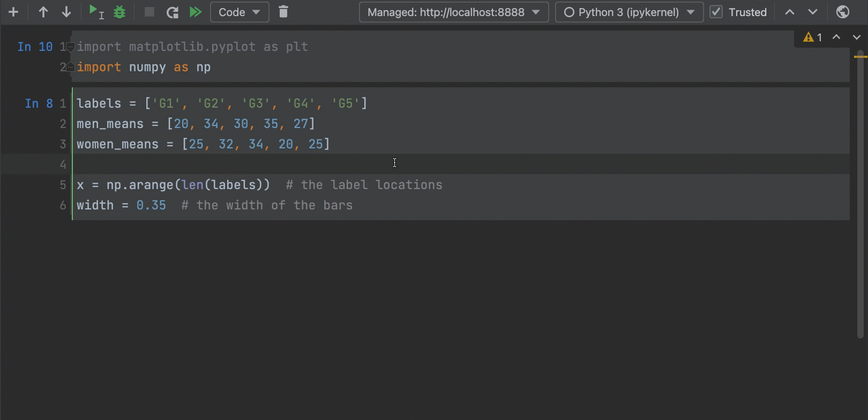This screenshot has width=868, height=420.
Task: Click the 'In 8' cell label
Action: click(x=39, y=103)
